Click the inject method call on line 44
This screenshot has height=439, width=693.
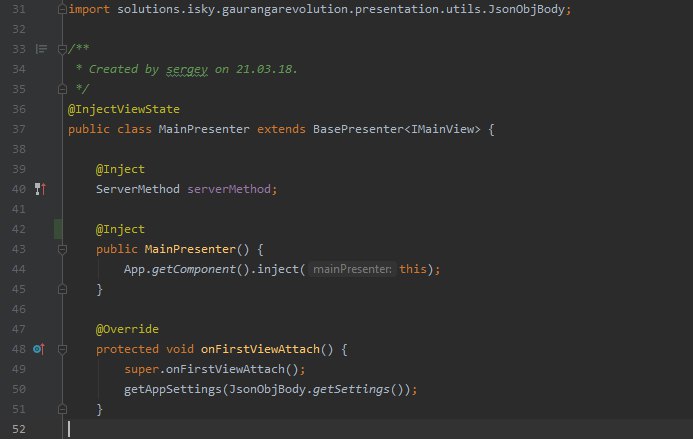278,269
